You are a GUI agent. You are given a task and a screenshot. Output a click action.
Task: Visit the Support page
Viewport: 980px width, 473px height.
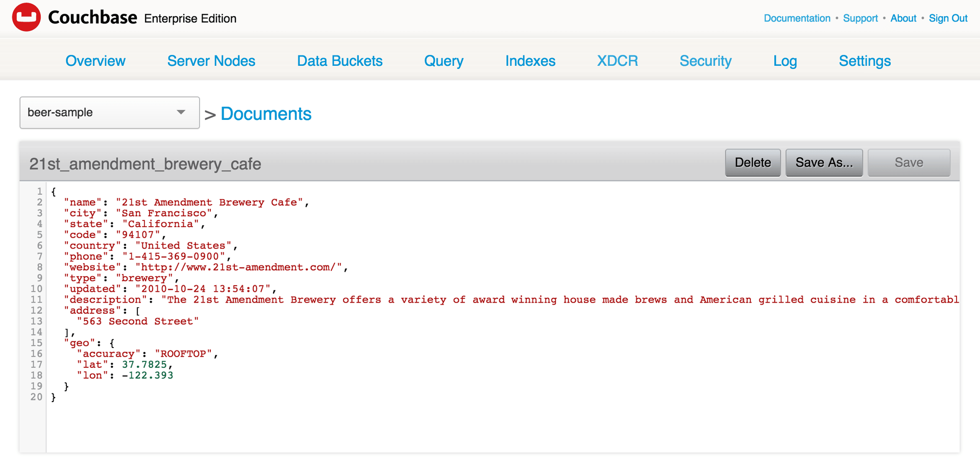tap(861, 18)
